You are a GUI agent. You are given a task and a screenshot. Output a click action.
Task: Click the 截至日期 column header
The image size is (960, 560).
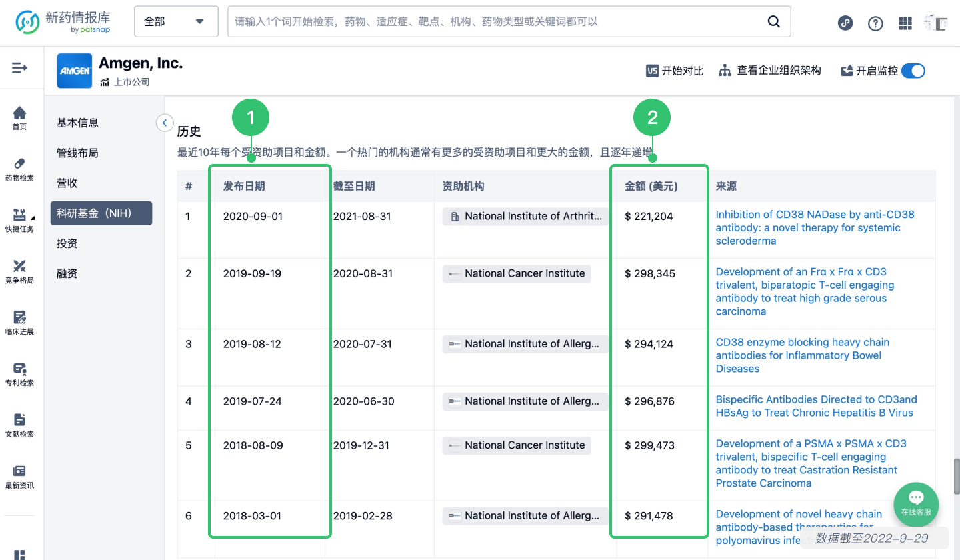coord(354,186)
